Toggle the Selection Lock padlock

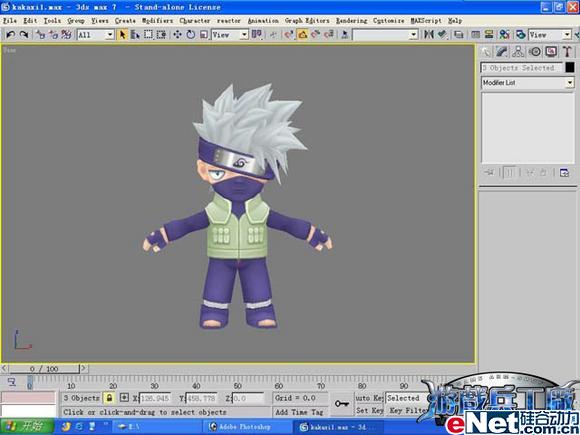pos(109,398)
